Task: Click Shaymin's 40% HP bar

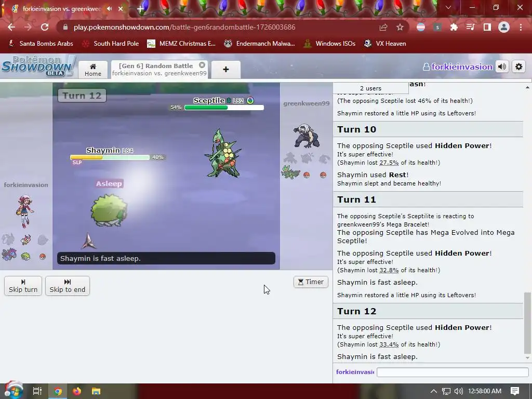Action: [110, 157]
